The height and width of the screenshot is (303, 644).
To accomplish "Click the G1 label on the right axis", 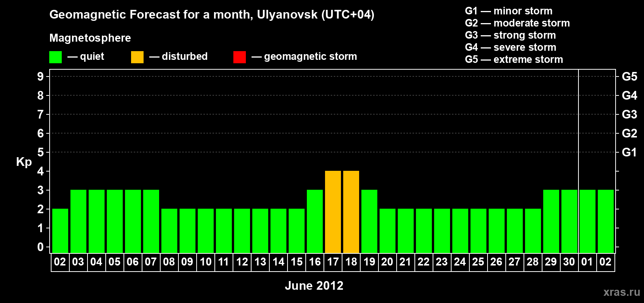I will [630, 152].
